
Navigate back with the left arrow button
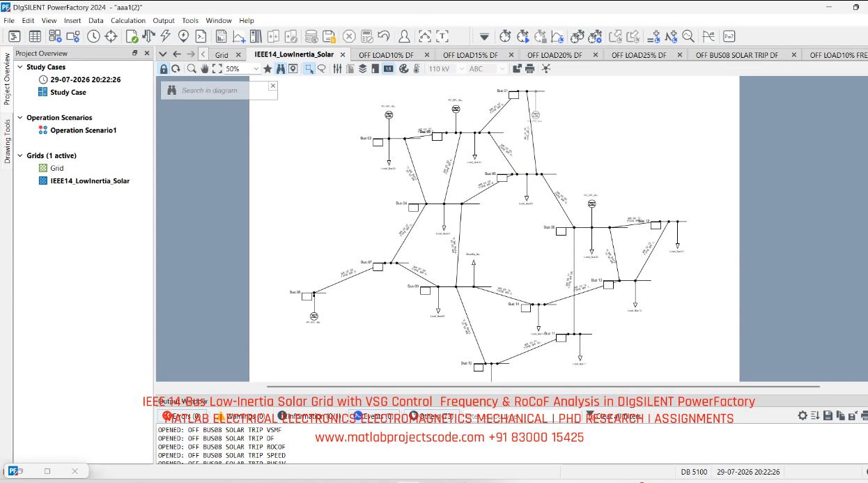[x=177, y=54]
